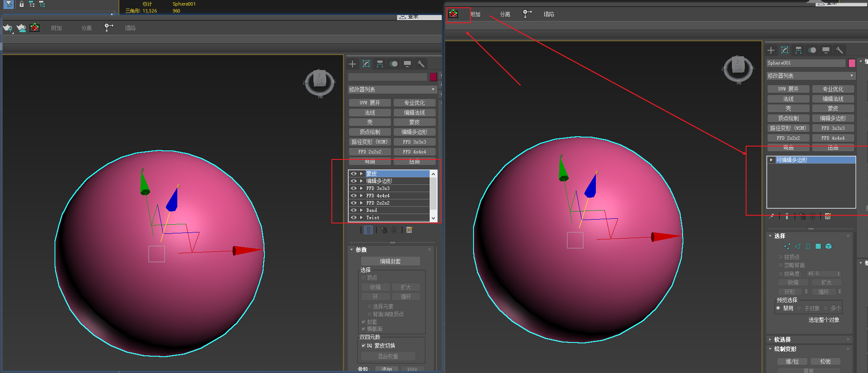The width and height of the screenshot is (868, 373).
Task: Click FFD 4x4x4 button in right window
Action: 833,138
